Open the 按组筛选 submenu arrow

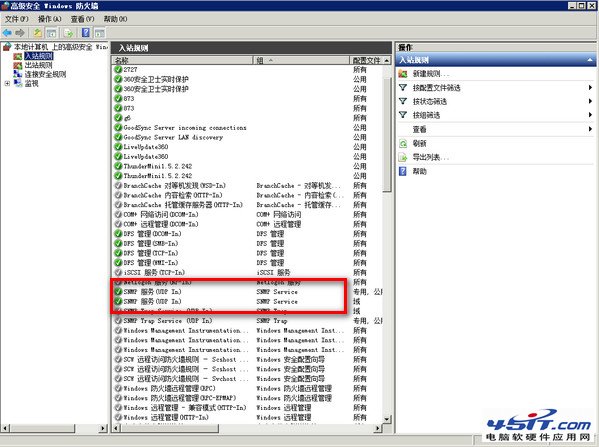(590, 115)
